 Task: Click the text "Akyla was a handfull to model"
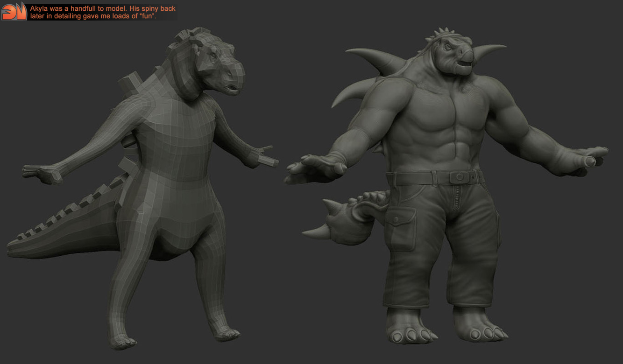click(78, 8)
